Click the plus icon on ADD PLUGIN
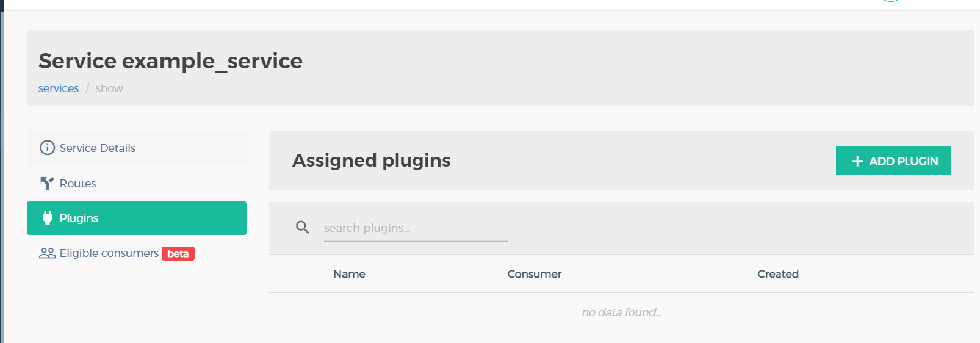 pyautogui.click(x=857, y=161)
